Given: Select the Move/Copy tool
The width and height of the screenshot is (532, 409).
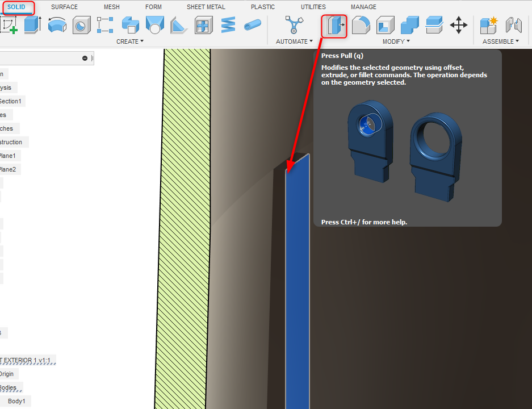Looking at the screenshot, I should click(459, 25).
